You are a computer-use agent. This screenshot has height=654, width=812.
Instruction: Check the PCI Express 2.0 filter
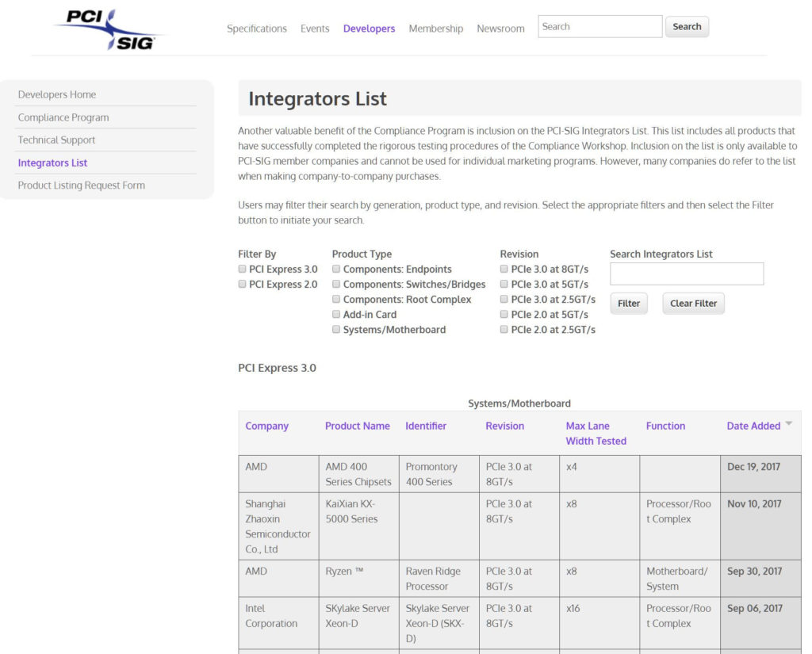[243, 285]
